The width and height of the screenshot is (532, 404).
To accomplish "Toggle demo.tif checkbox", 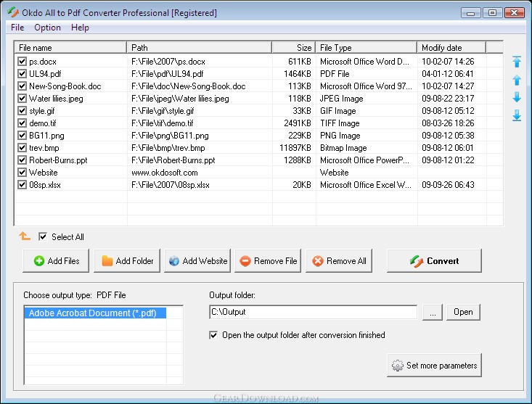I will (x=22, y=123).
